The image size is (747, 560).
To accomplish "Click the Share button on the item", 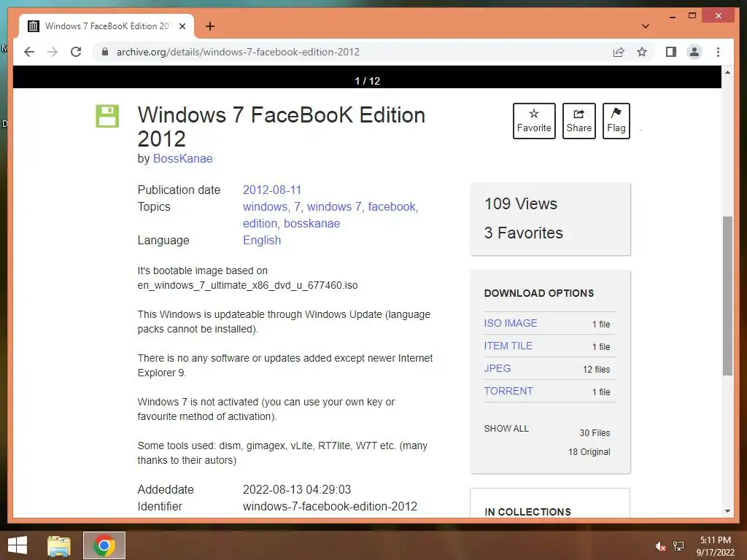I will click(578, 121).
